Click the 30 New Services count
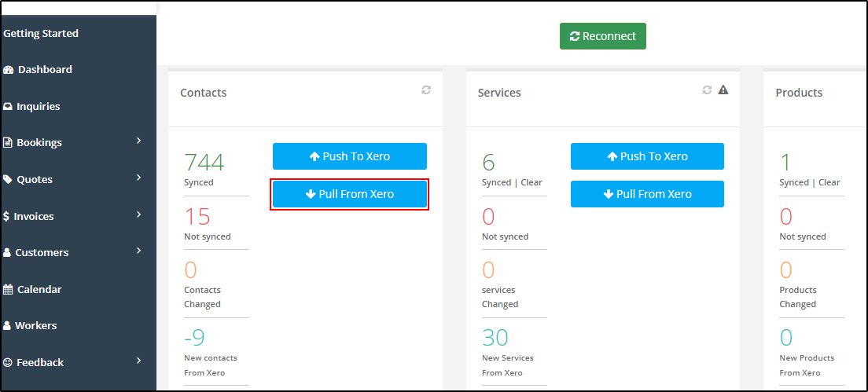This screenshot has width=868, height=392. click(495, 337)
